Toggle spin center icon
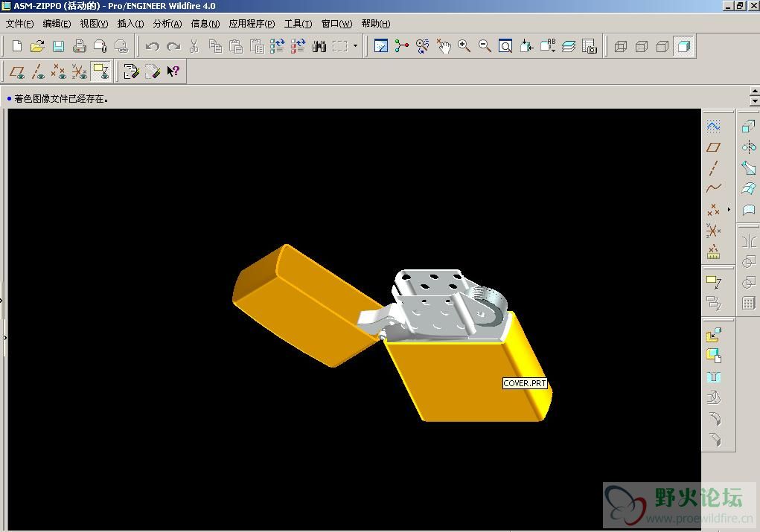This screenshot has height=532, width=760. click(402, 46)
